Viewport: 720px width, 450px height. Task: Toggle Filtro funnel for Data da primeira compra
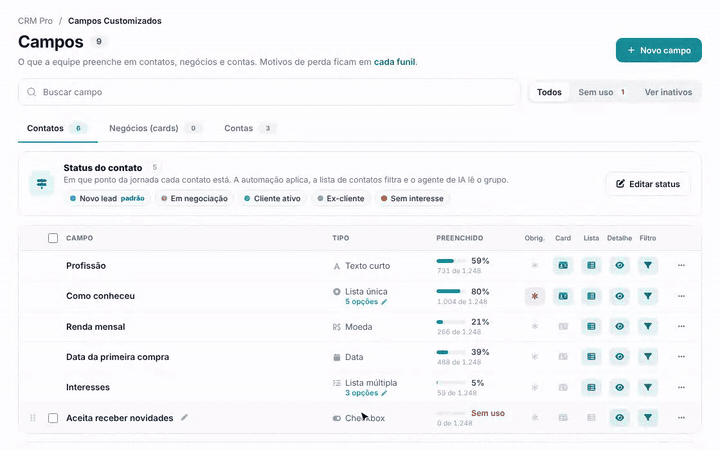pyautogui.click(x=648, y=357)
